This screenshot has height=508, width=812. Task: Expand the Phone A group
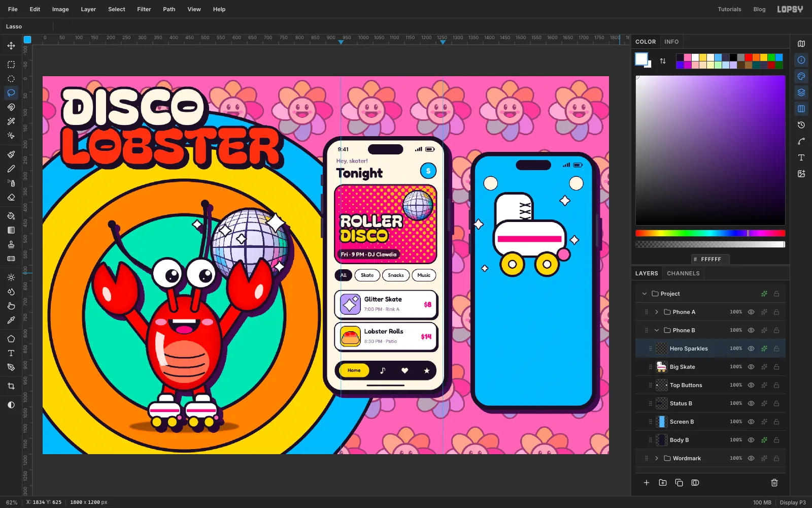657,312
